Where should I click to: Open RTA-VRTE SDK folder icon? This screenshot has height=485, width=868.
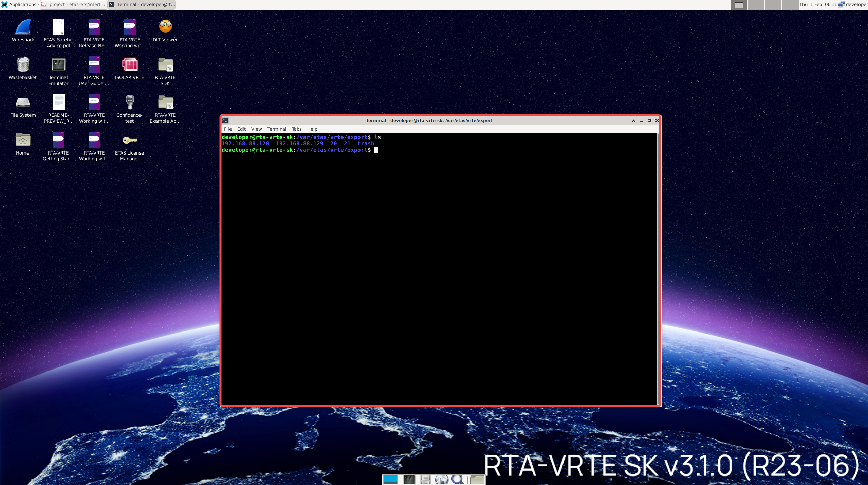click(x=165, y=65)
